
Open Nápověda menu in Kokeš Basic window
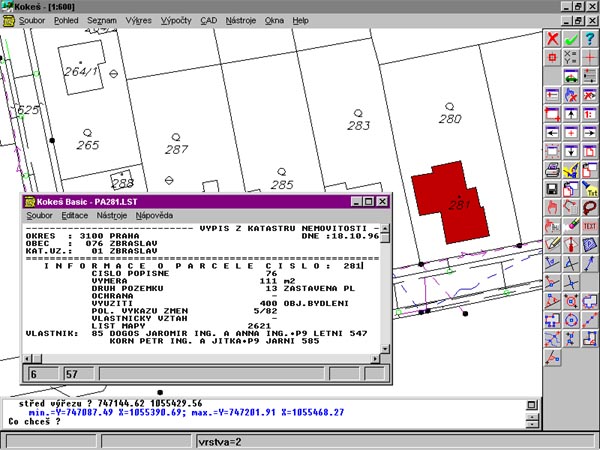click(154, 215)
